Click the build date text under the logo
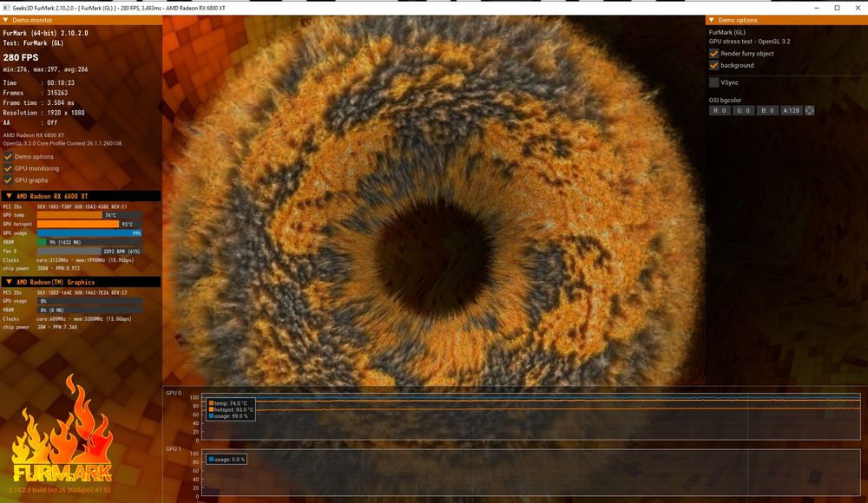Viewport: 868px width, 503px height. coord(60,490)
